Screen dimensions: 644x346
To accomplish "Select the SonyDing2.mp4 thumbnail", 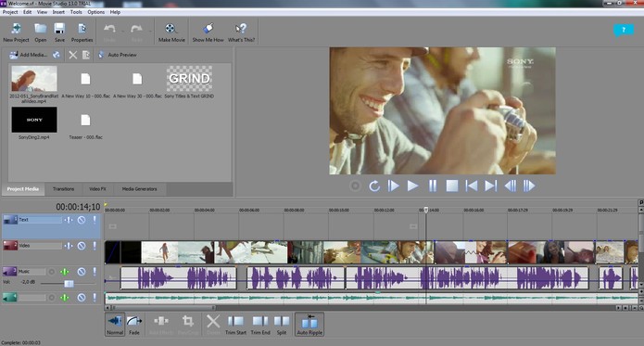I will click(34, 120).
